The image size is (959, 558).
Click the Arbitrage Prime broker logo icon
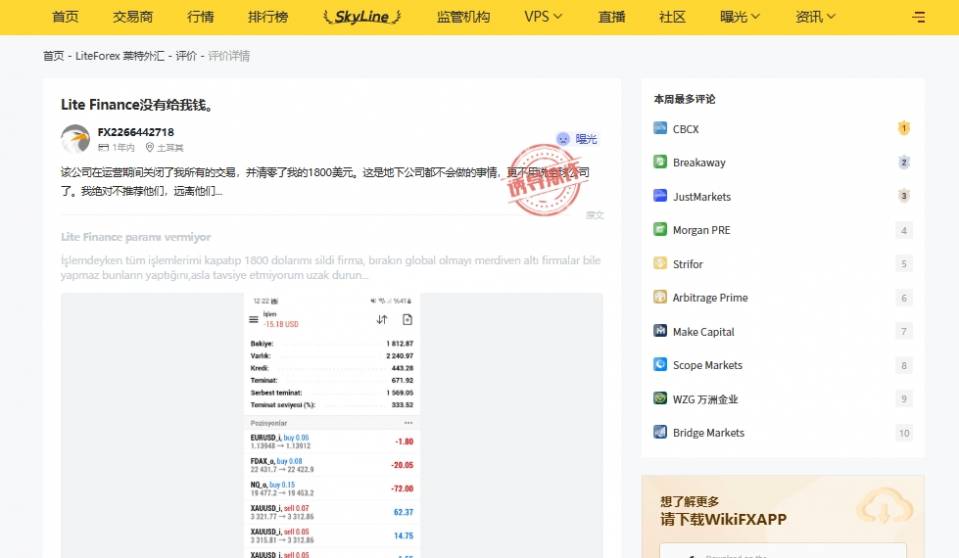660,297
